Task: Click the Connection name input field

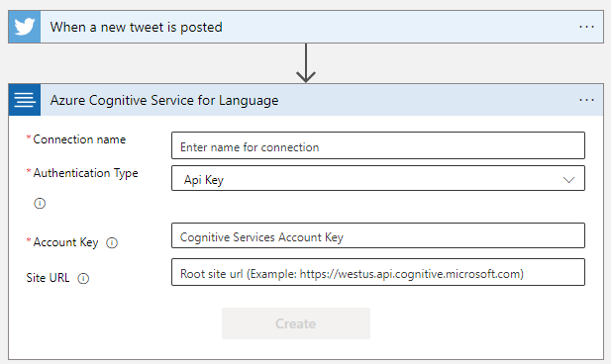Action: pos(378,145)
